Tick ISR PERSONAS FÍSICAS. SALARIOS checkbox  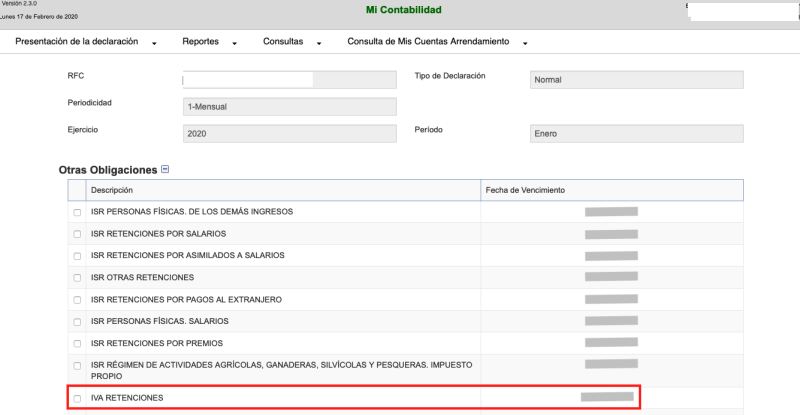[77, 322]
